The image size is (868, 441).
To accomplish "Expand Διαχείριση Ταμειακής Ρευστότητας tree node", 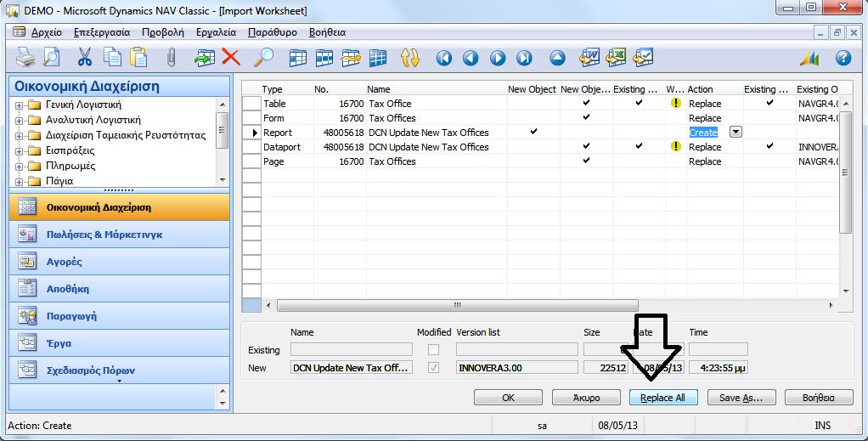I will [20, 136].
